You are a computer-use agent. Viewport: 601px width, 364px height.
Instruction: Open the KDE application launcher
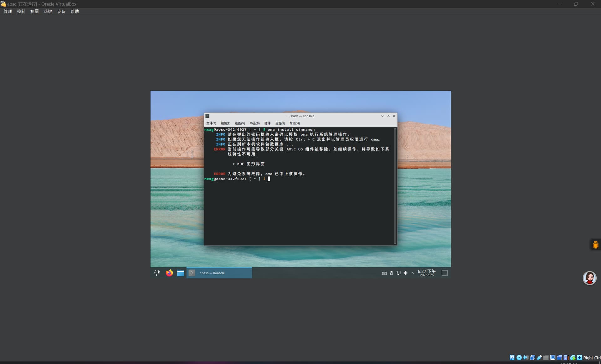(x=157, y=273)
